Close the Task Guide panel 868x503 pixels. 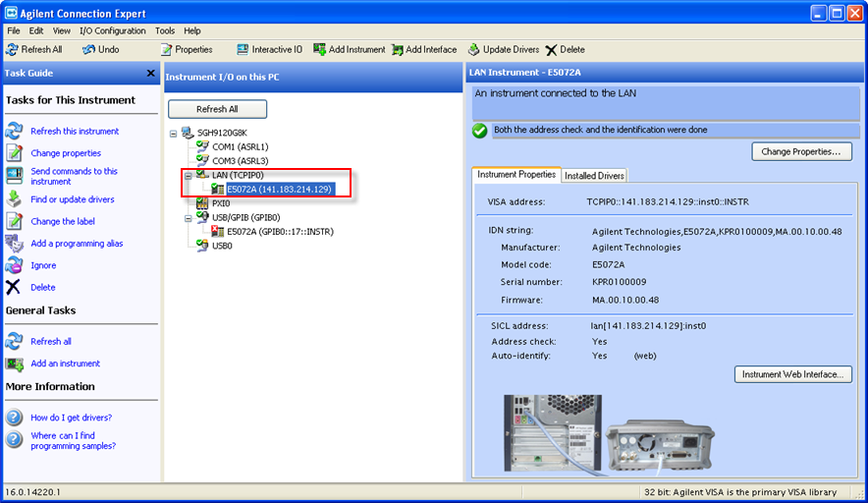[x=150, y=73]
